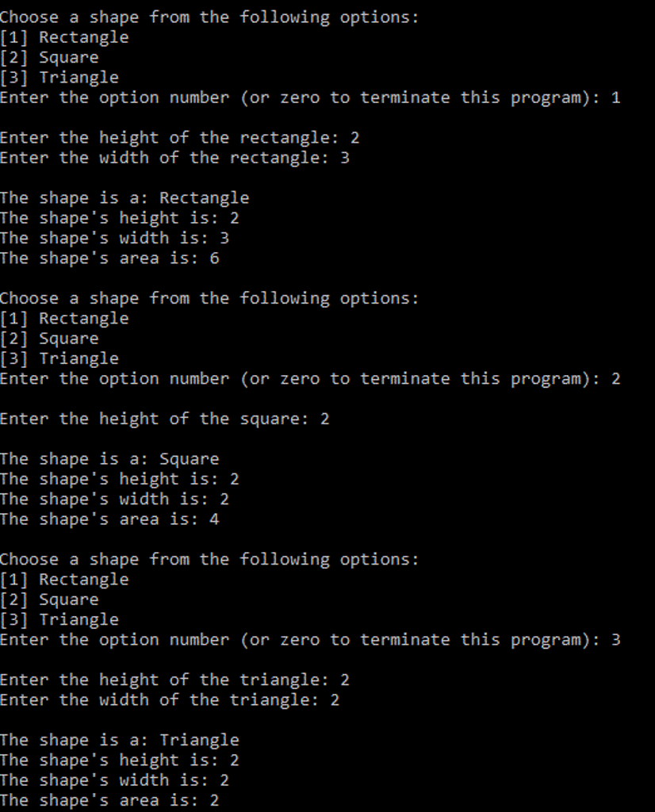Click 'Enter the width of the rectangle' line
Viewport: 655px width, 812px height.
click(175, 158)
